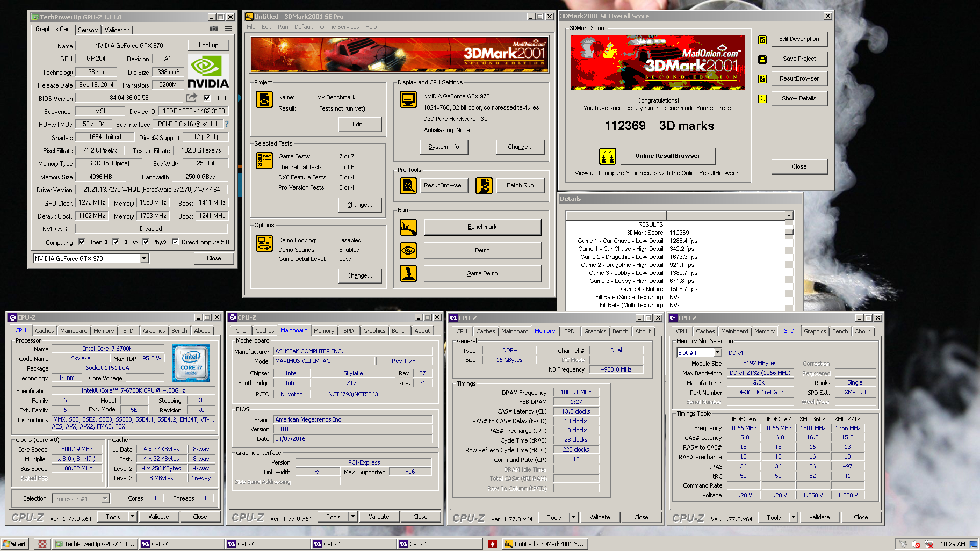Image resolution: width=980 pixels, height=551 pixels.
Task: Click the ResultBrowser magnifier icon in Pro Tools
Action: (x=408, y=186)
